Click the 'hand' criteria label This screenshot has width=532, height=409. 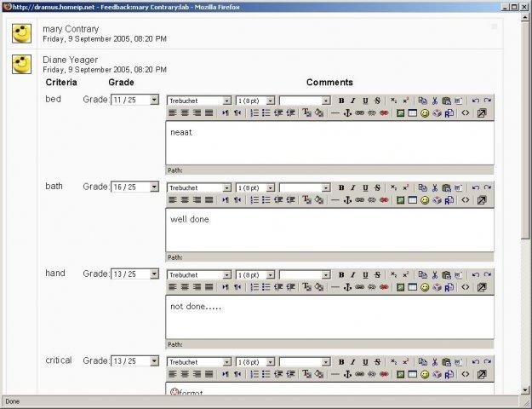pos(55,274)
